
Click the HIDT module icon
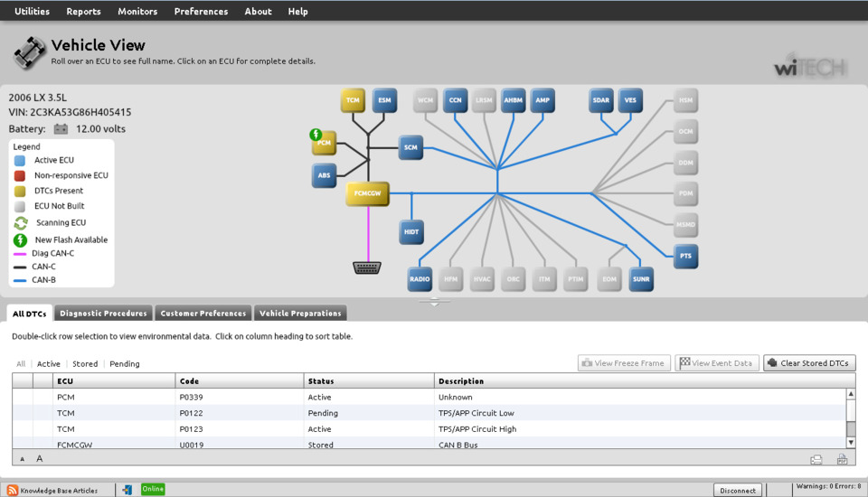click(x=411, y=231)
